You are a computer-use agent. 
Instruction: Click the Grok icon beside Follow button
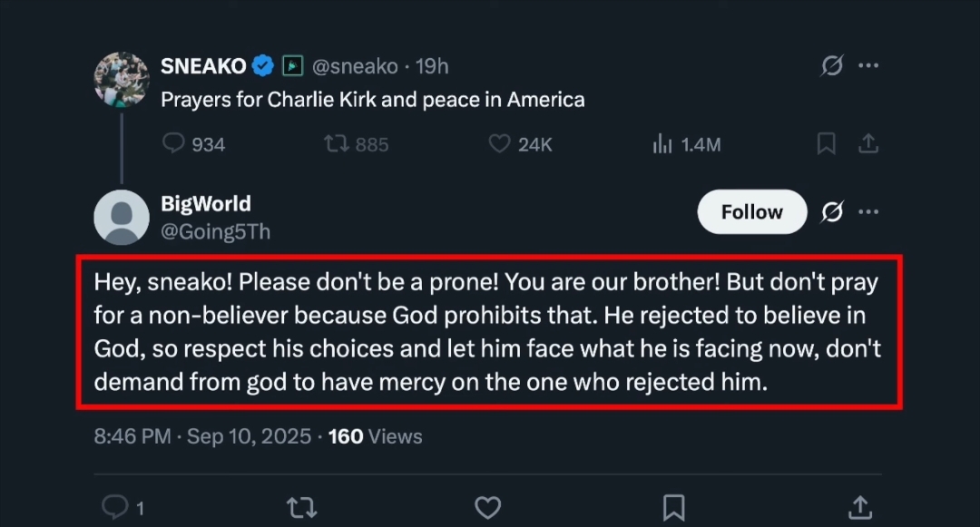pos(831,212)
